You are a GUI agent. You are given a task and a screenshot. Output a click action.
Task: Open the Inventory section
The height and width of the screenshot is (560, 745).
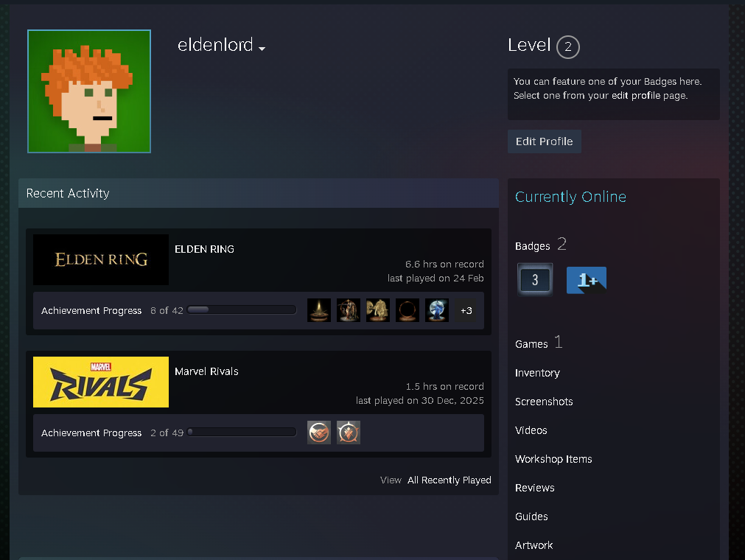click(537, 373)
